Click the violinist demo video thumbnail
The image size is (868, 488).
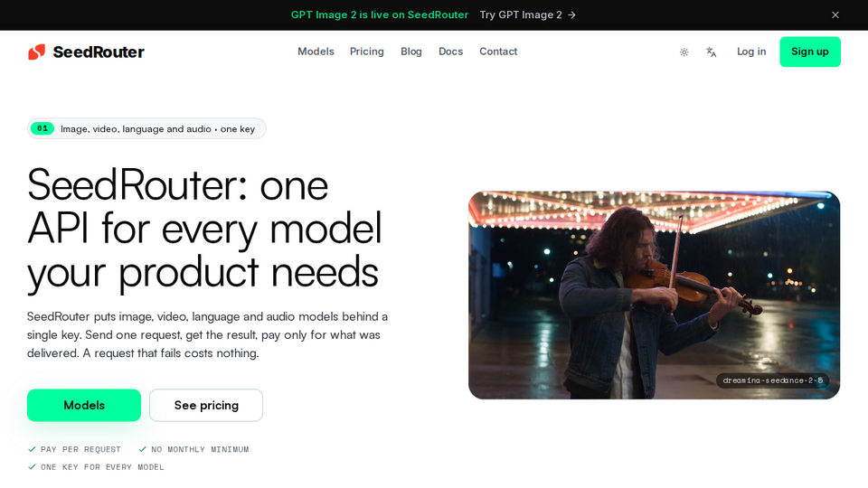[x=655, y=296]
